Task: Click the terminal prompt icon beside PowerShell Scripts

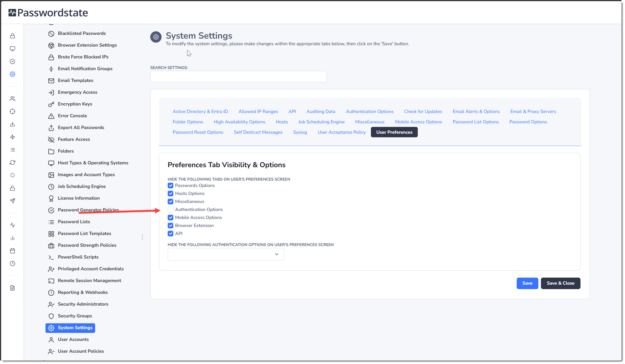Action: coord(51,257)
